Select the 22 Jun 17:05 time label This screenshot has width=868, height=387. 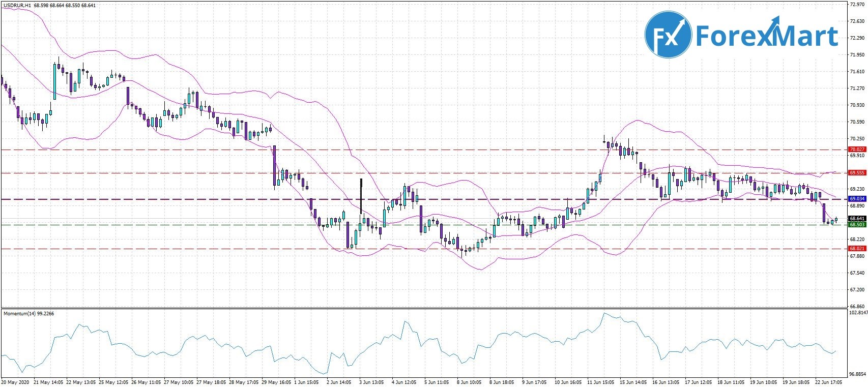coord(827,381)
